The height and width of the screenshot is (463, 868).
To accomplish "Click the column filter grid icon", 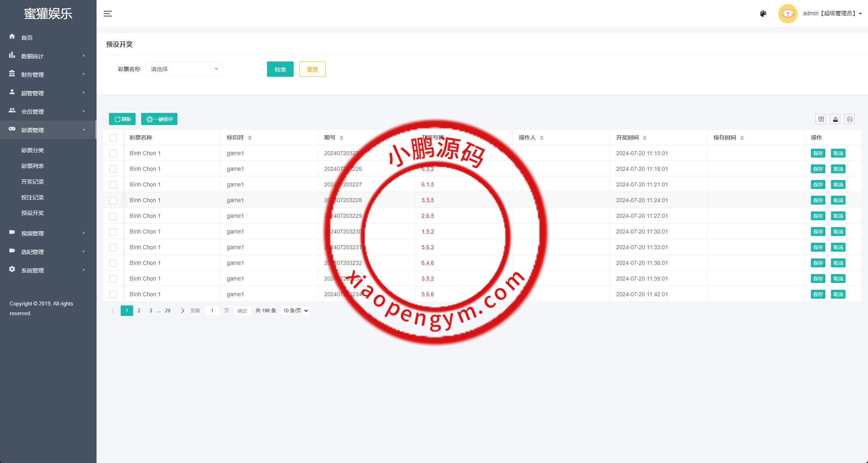I will tap(821, 119).
